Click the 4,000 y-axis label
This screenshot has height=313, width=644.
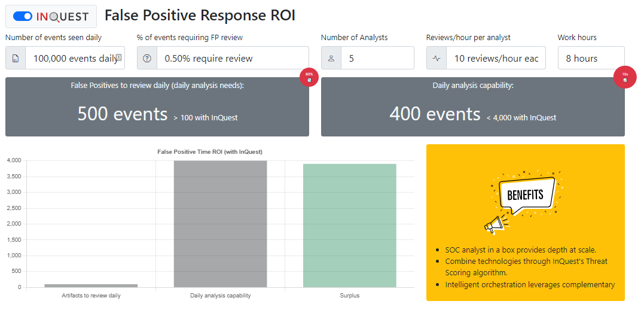(14, 161)
